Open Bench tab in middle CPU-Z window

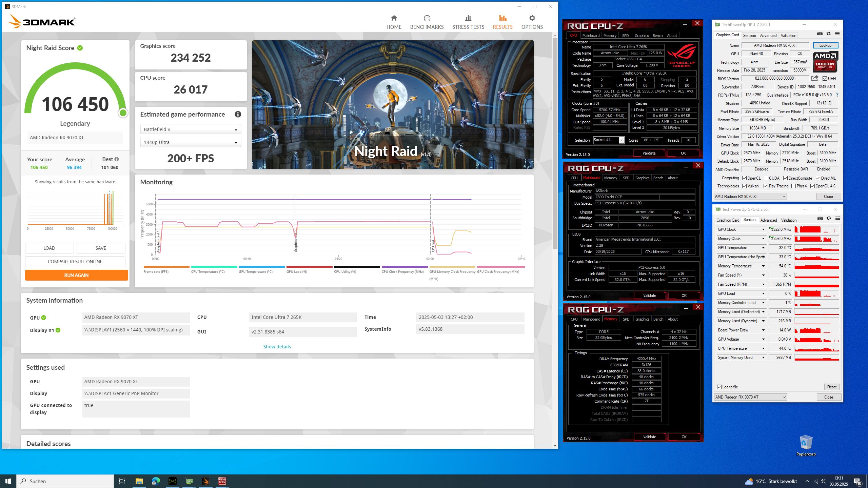pos(658,178)
